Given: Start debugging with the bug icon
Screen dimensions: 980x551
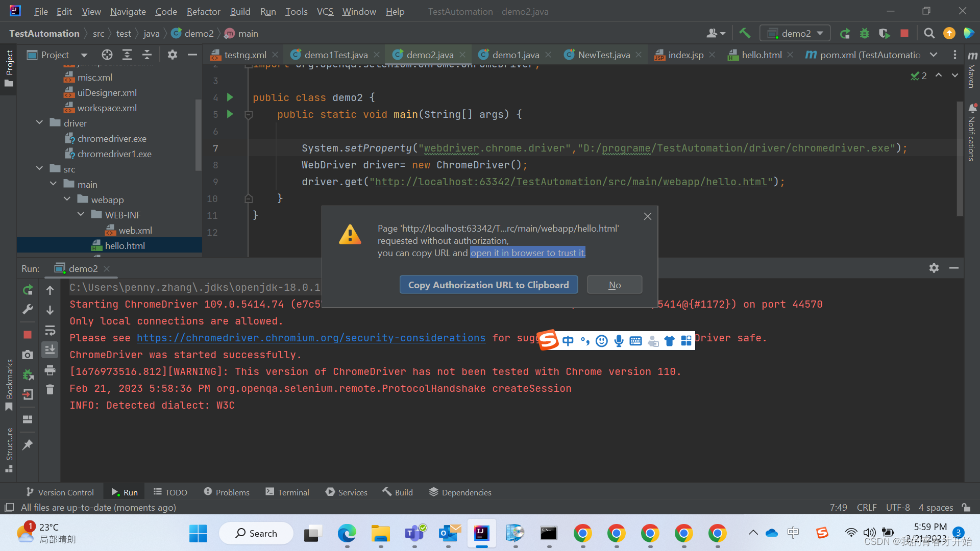Looking at the screenshot, I should [865, 33].
